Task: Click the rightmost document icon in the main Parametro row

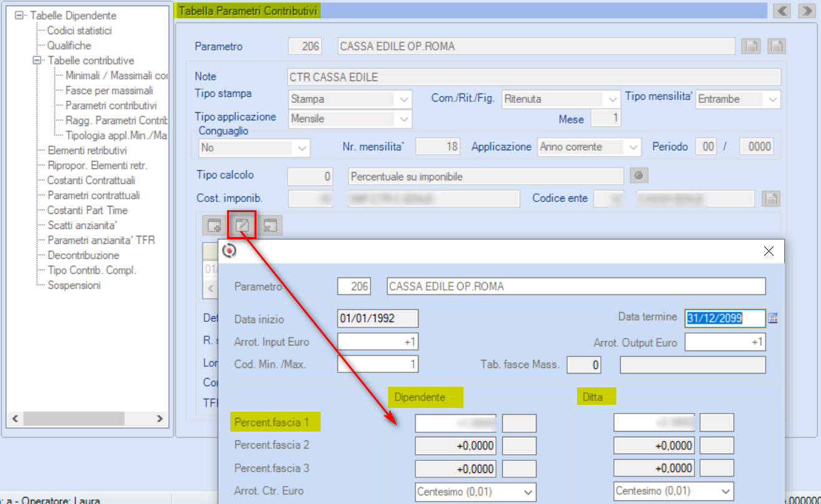Action: tap(776, 46)
